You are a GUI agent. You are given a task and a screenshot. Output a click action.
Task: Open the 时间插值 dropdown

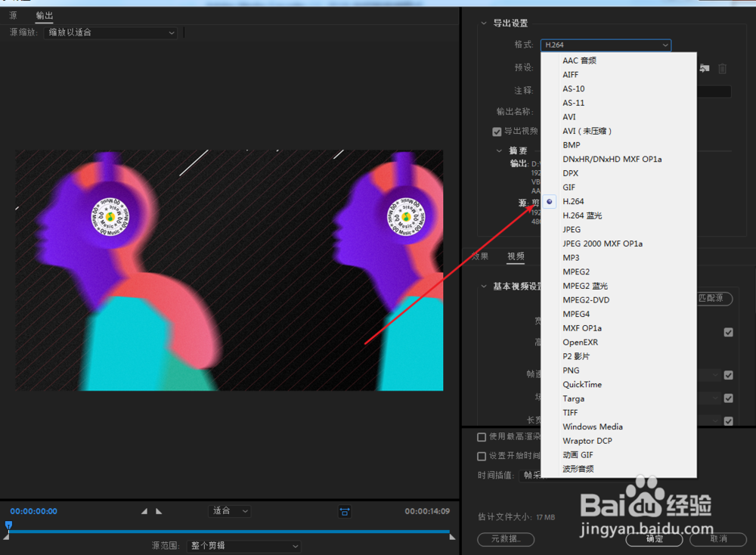point(530,476)
